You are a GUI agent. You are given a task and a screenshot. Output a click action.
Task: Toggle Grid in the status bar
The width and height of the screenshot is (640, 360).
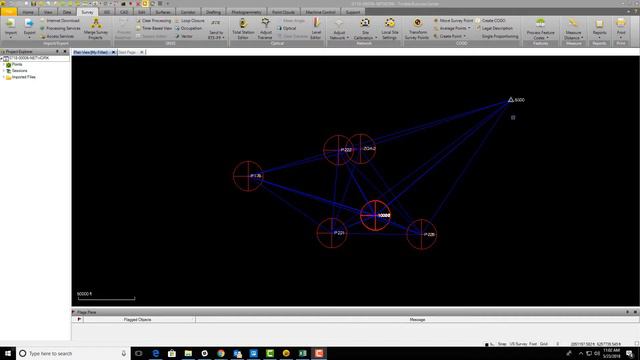tap(544, 344)
